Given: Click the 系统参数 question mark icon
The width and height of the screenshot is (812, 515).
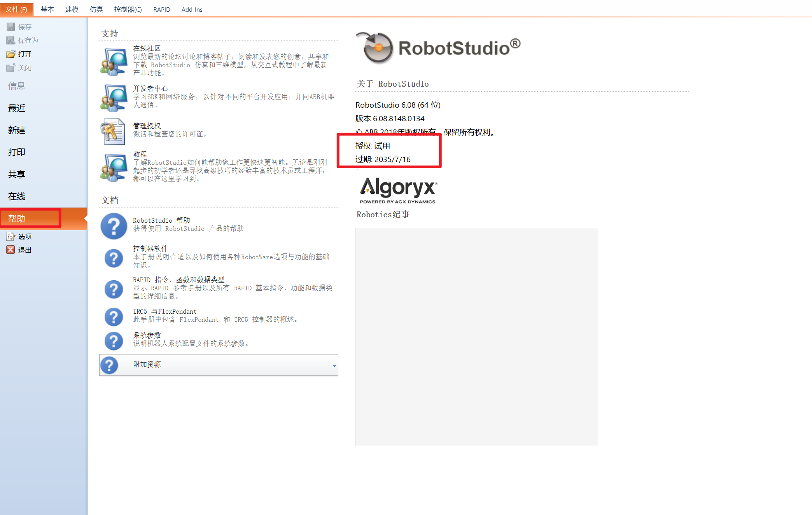Looking at the screenshot, I should pyautogui.click(x=114, y=341).
